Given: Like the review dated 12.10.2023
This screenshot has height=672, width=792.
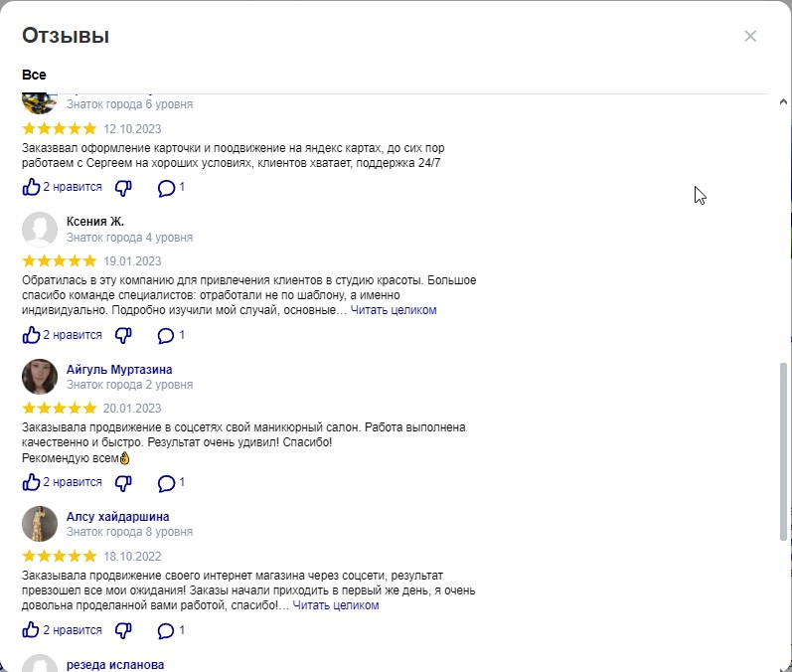Looking at the screenshot, I should pos(32,187).
